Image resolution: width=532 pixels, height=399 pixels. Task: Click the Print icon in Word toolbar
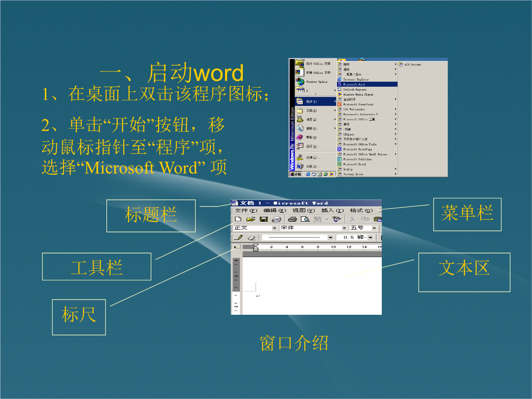pyautogui.click(x=293, y=219)
